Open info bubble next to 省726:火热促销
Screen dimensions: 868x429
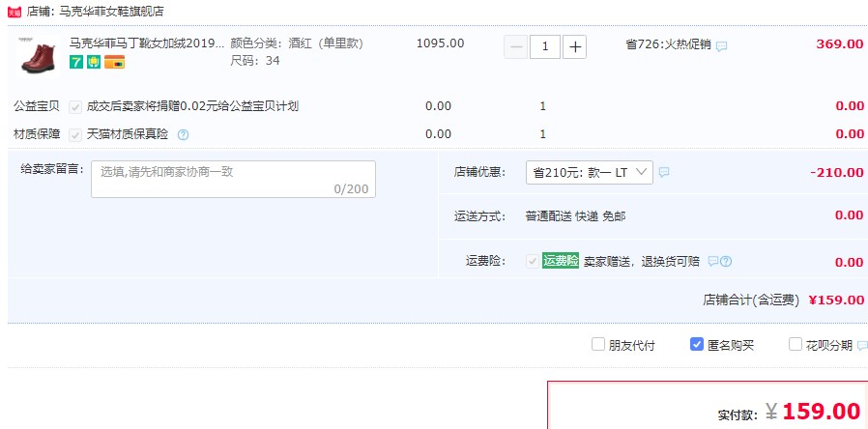(721, 46)
